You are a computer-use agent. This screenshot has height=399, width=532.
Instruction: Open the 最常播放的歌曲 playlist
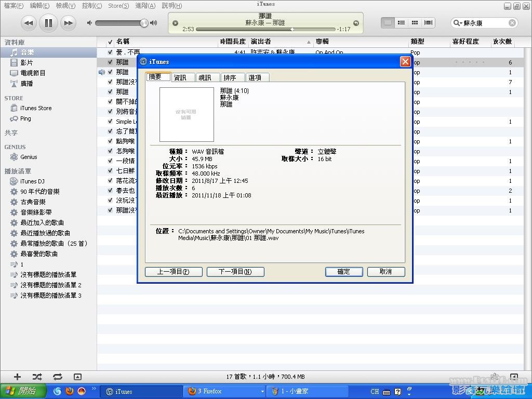[48, 244]
